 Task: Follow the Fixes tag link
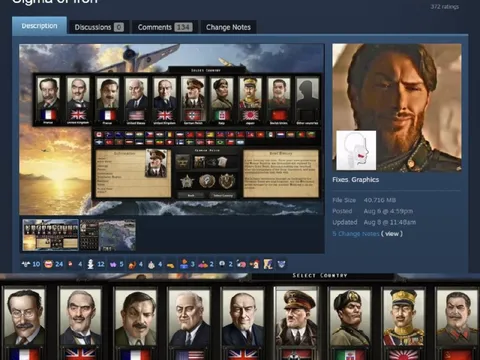(340, 180)
